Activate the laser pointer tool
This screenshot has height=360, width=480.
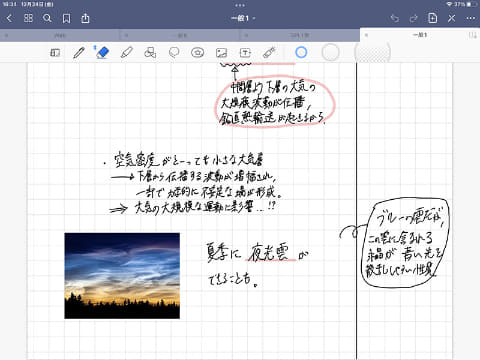269,53
